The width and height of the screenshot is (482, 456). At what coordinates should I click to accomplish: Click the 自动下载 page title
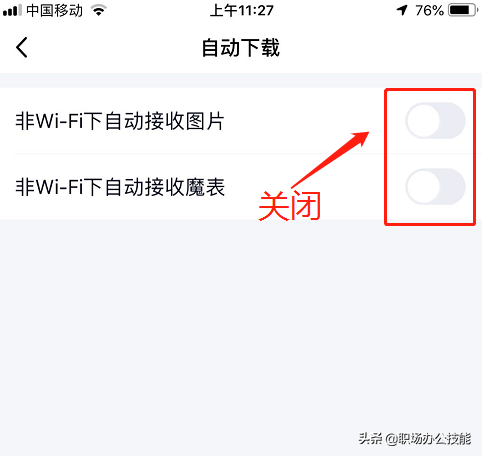click(241, 48)
